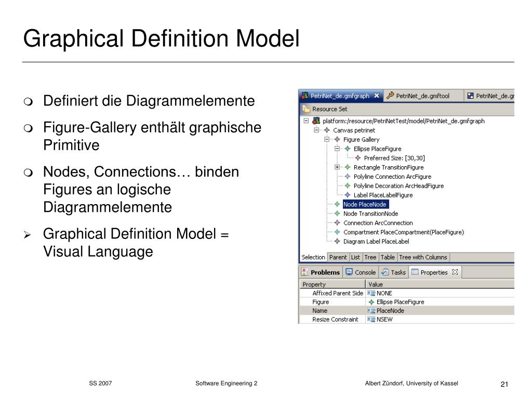This screenshot has height=399, width=532.
Task: Click the NONE value of Affixed Parent Side
Action: pyautogui.click(x=384, y=293)
